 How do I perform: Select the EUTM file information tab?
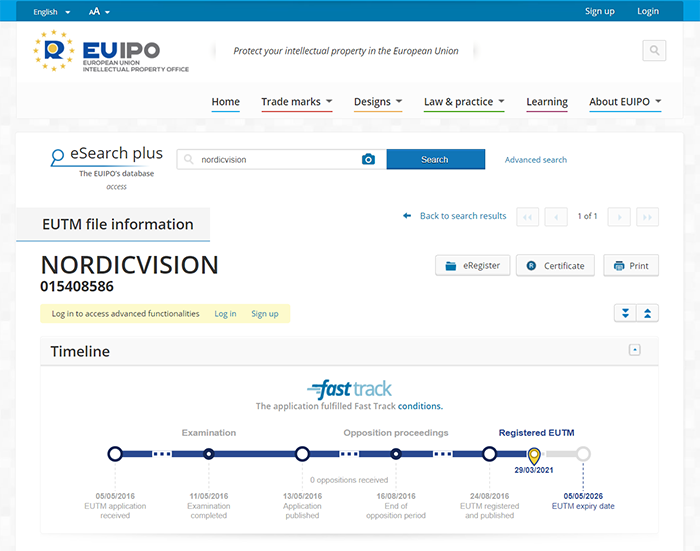[113, 224]
